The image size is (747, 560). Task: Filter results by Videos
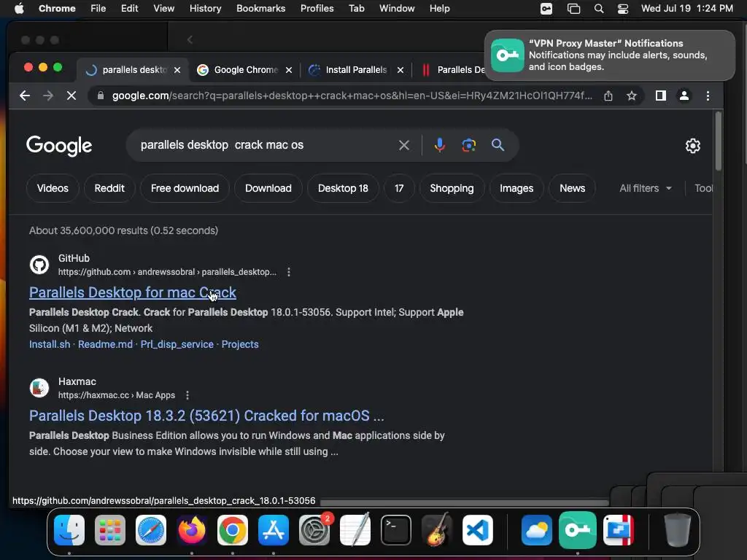tap(53, 188)
